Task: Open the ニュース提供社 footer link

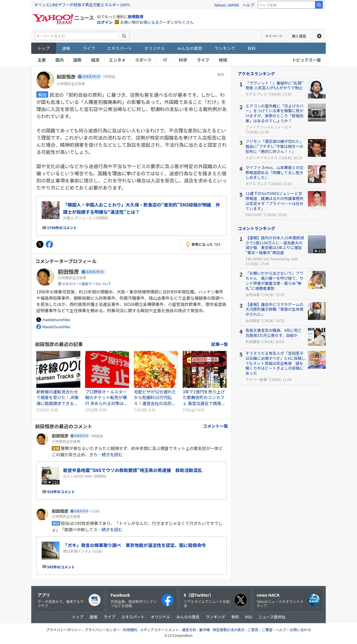Action: [272, 617]
